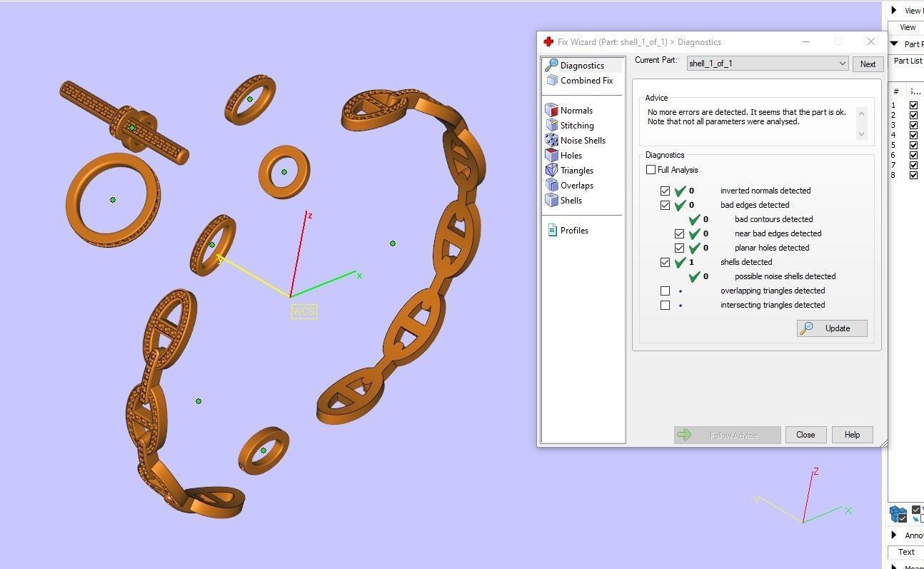Open Combined Fix in the sidebar
924x569 pixels.
click(x=586, y=81)
